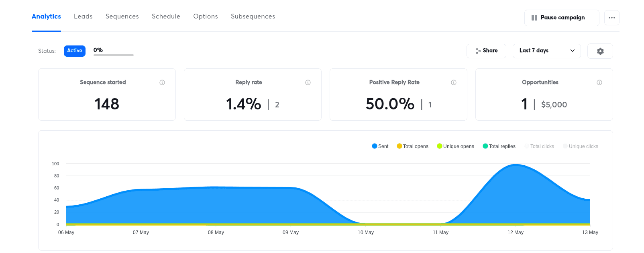Switch to the Sequences tab

[x=122, y=16]
